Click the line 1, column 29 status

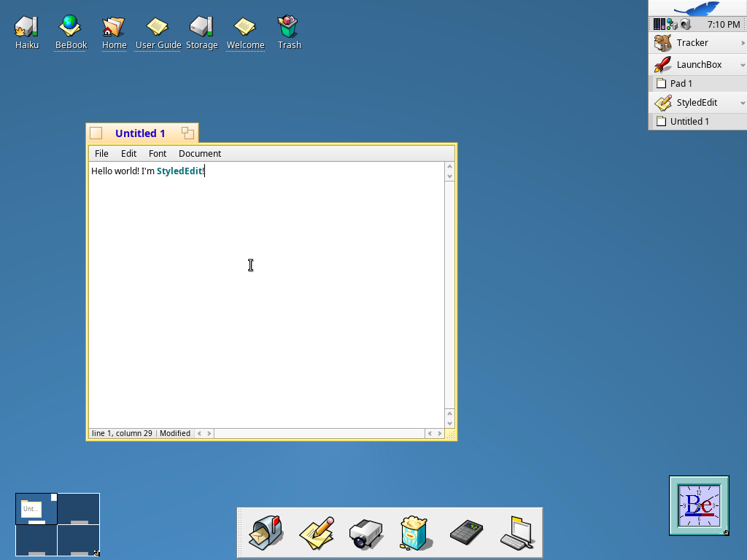coord(122,433)
